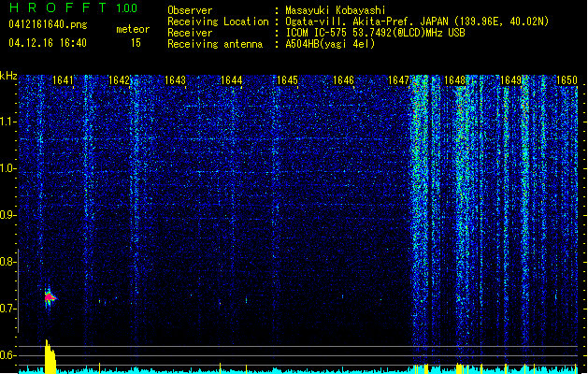Click the 'Observer' field label
This screenshot has height=374, width=588.
click(190, 10)
